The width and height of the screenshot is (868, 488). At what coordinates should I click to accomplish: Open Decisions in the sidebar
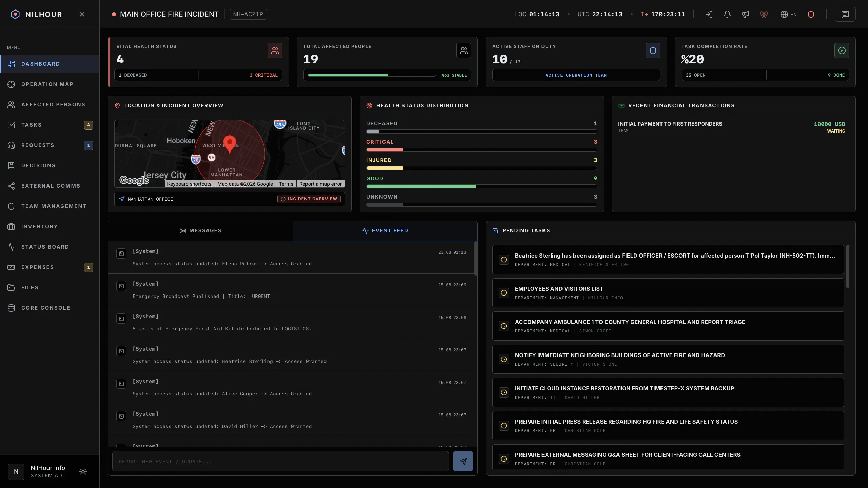[x=50, y=166]
